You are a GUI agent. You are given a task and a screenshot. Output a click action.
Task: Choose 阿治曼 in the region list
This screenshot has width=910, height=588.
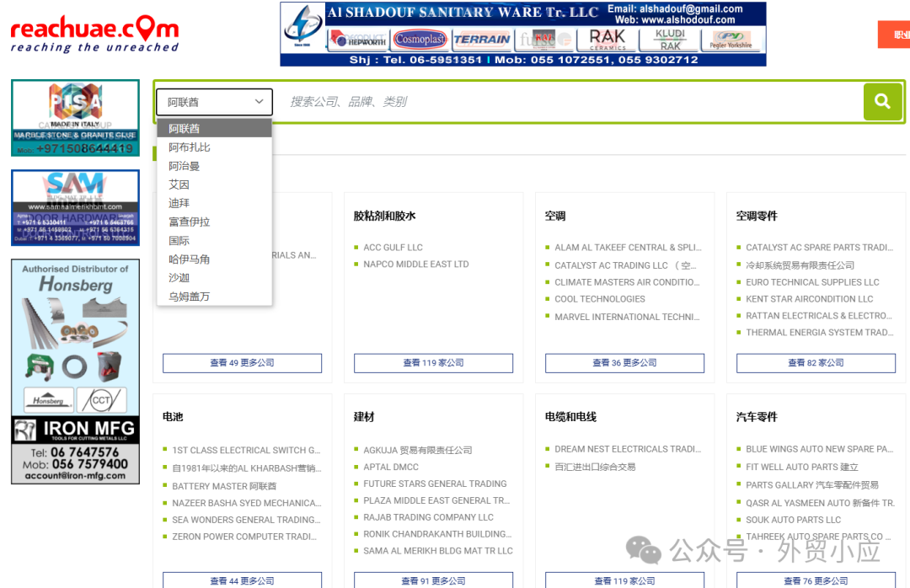(x=214, y=166)
